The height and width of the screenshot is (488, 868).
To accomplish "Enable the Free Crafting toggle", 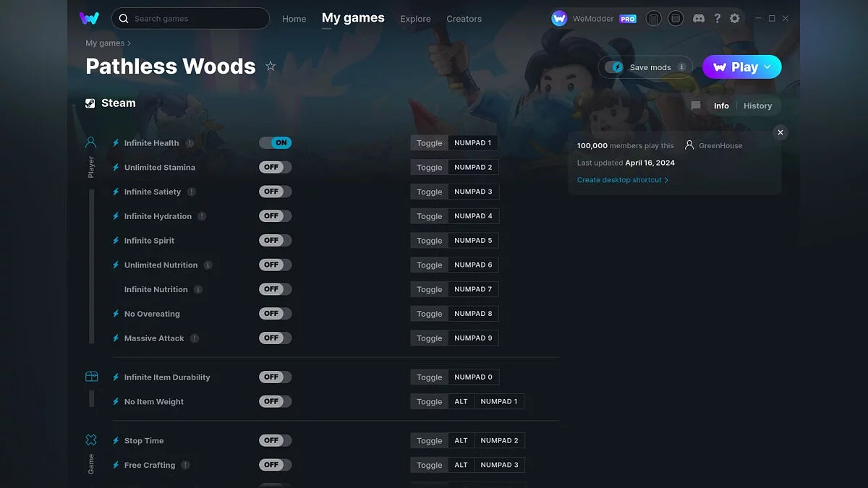I will [x=276, y=465].
